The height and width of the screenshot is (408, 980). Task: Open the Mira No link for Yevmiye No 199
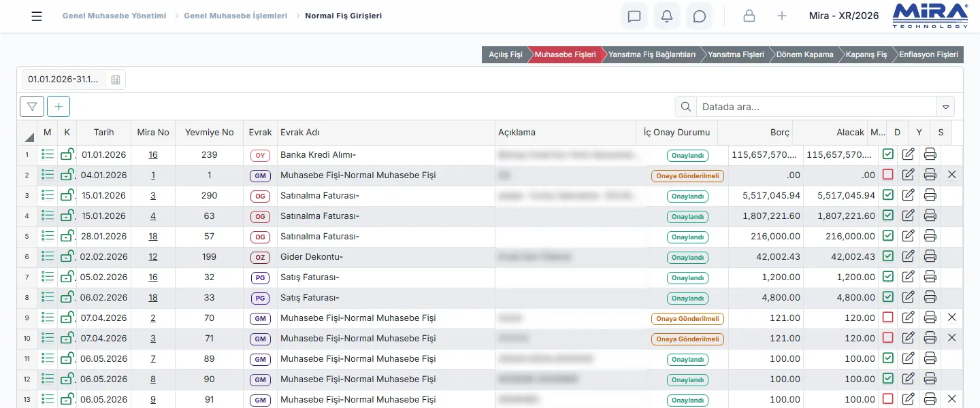pos(153,257)
